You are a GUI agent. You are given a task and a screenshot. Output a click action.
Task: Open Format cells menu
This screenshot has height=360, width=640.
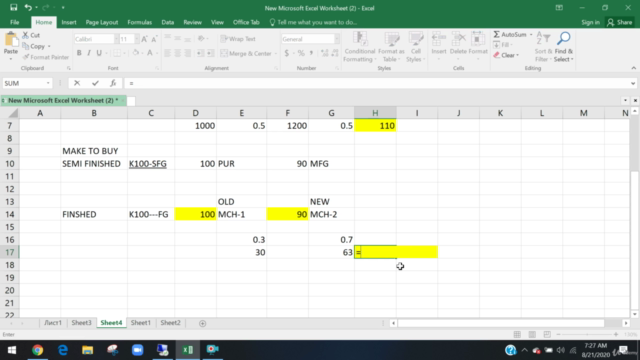478,47
